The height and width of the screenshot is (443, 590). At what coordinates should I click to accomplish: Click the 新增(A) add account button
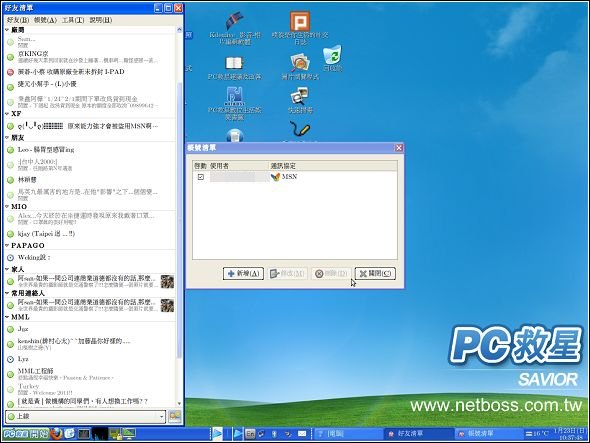(243, 274)
